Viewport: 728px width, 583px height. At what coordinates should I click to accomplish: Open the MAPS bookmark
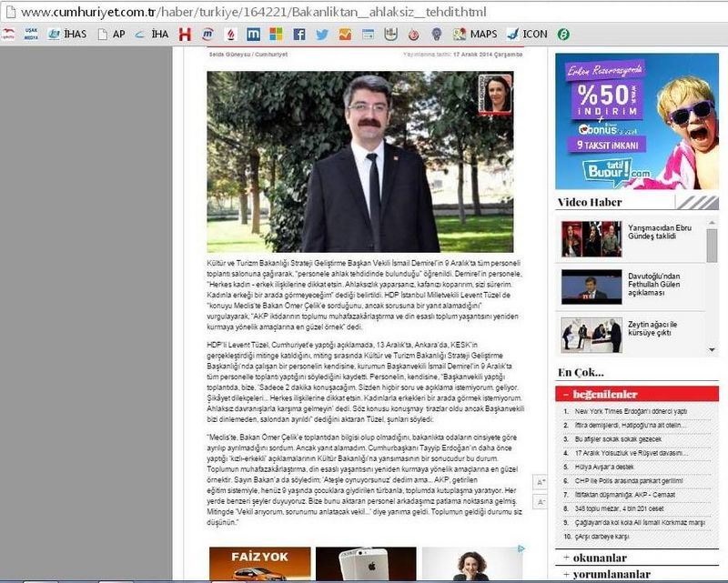coord(475,34)
